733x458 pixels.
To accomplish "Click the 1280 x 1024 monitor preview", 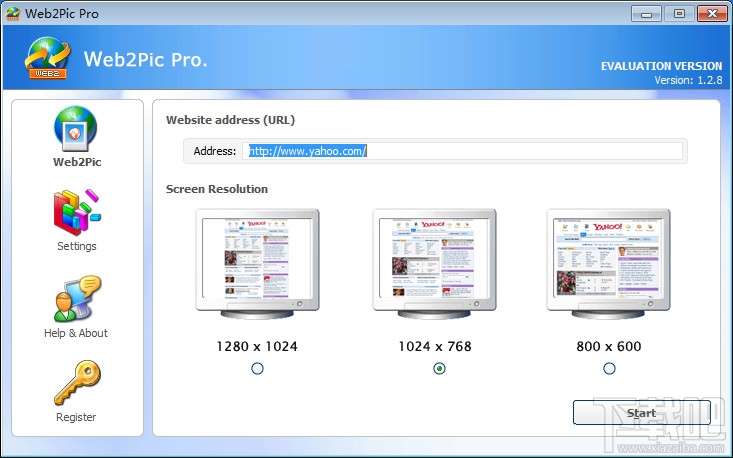I will pos(257,264).
